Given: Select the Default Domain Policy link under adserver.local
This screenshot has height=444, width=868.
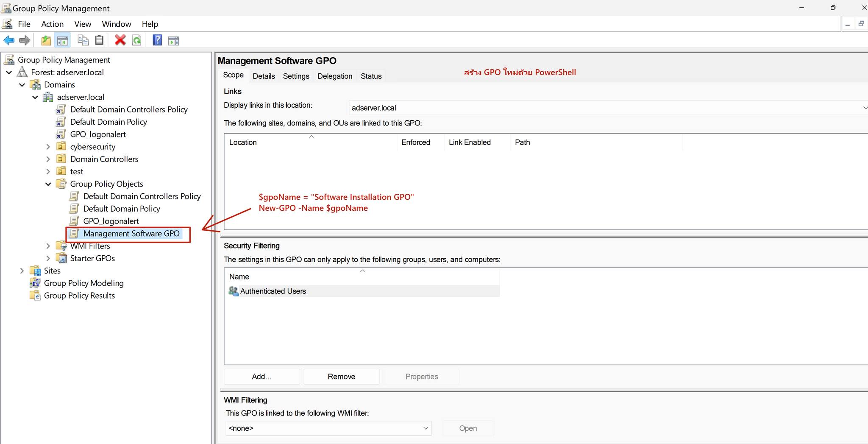Looking at the screenshot, I should click(108, 122).
